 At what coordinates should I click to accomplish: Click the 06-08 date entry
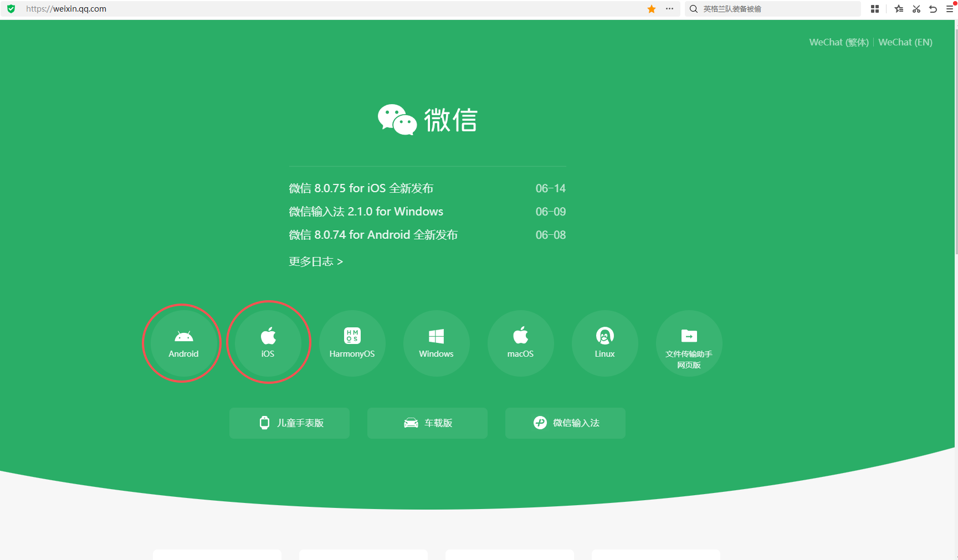(x=550, y=235)
